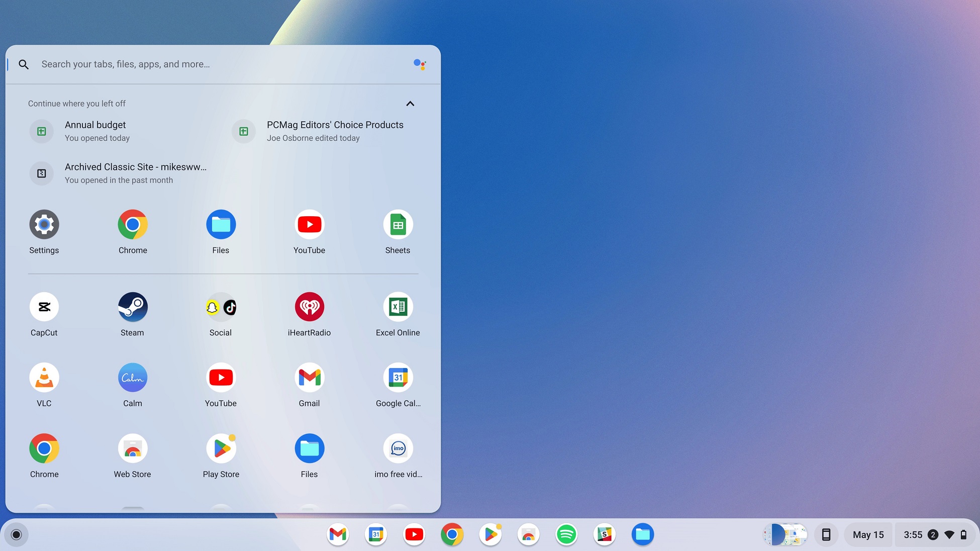
Task: Open PCMag Editors' Choice Products document
Action: pos(335,131)
